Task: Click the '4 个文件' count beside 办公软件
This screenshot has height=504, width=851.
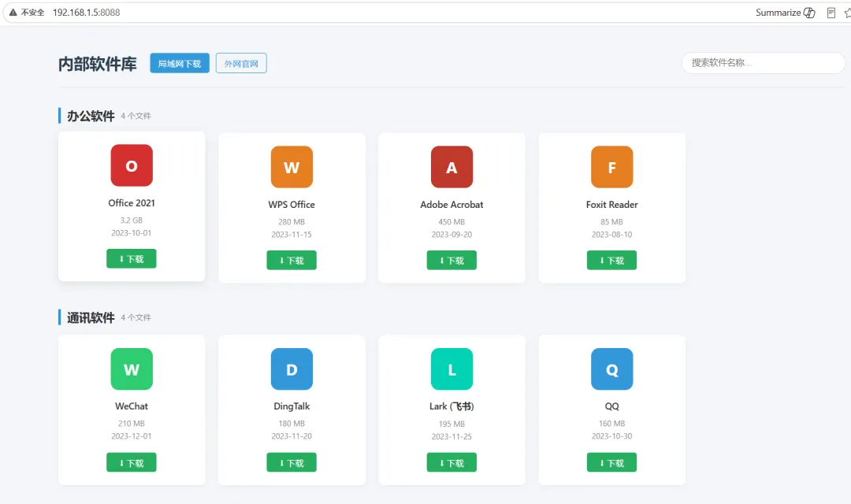Action: point(136,116)
